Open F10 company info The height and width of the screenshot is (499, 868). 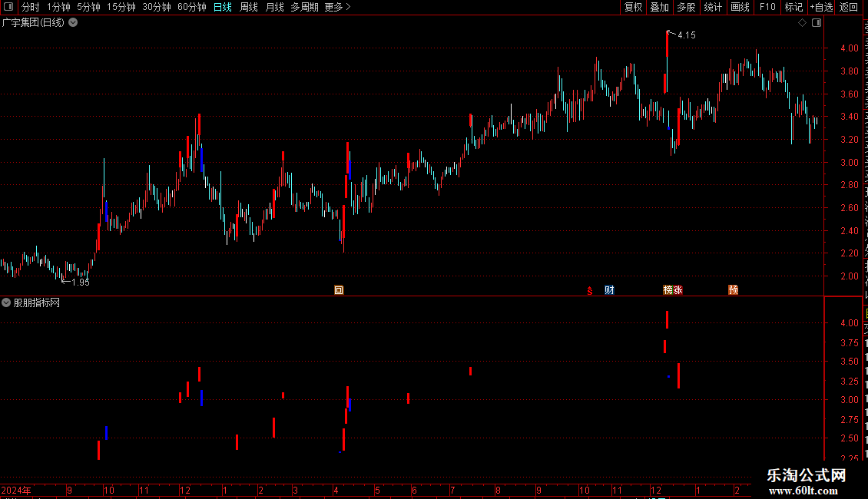(x=767, y=7)
